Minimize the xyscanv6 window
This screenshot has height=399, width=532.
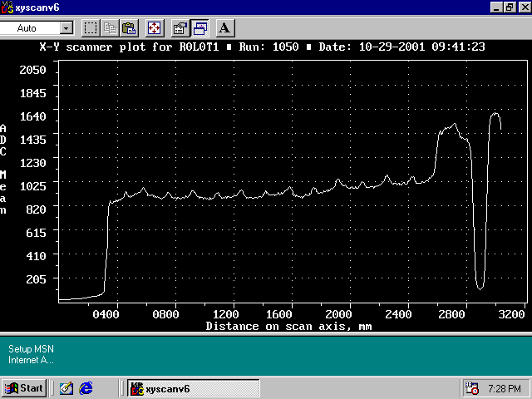coord(496,7)
